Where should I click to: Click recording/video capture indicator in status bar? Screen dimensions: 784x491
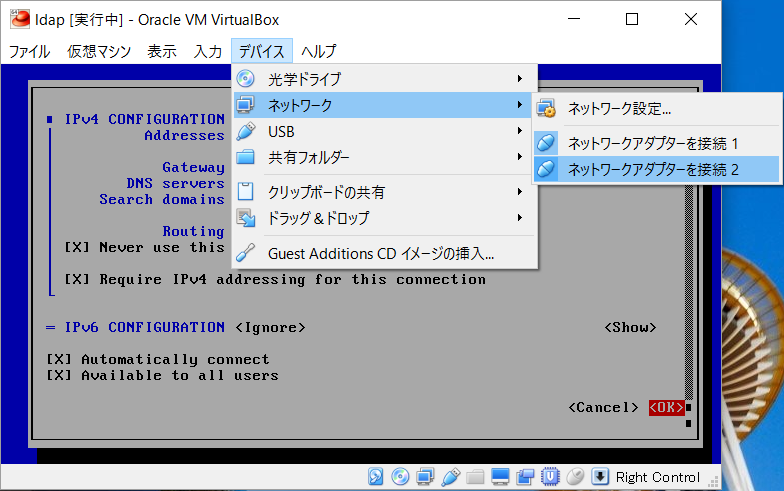525,476
